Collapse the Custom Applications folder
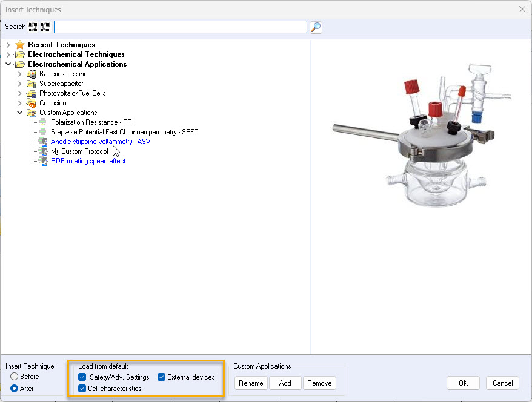The height and width of the screenshot is (402, 532). point(19,113)
